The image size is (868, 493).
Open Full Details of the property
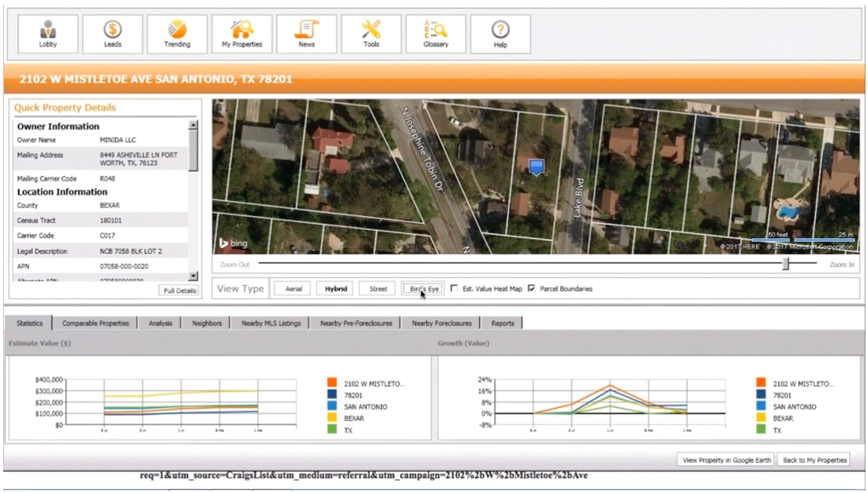click(x=179, y=290)
